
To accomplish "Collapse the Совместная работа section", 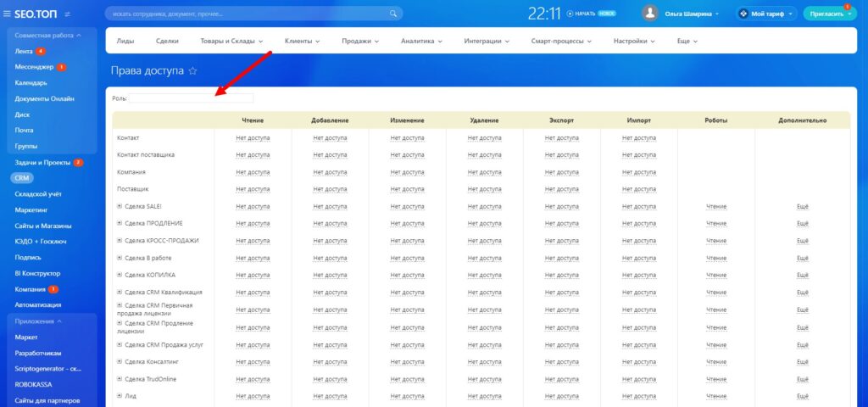I will [47, 35].
